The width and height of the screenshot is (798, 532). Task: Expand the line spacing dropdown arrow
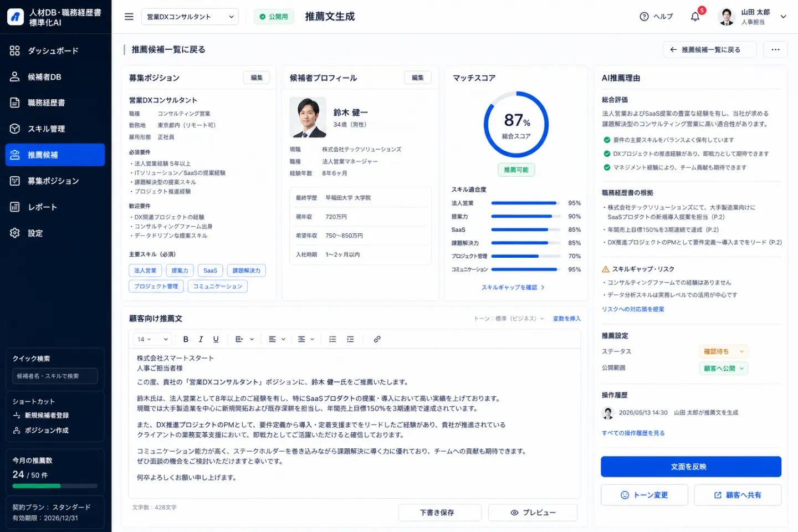pos(313,339)
